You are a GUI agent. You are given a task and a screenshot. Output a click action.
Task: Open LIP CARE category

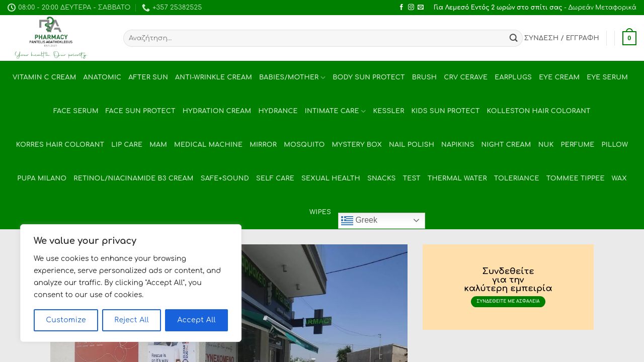[127, 145]
